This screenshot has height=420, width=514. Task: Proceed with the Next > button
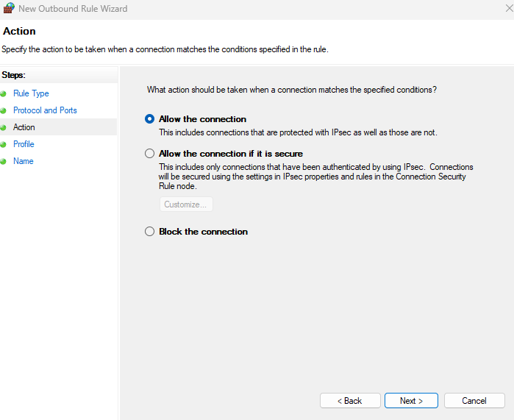(411, 401)
